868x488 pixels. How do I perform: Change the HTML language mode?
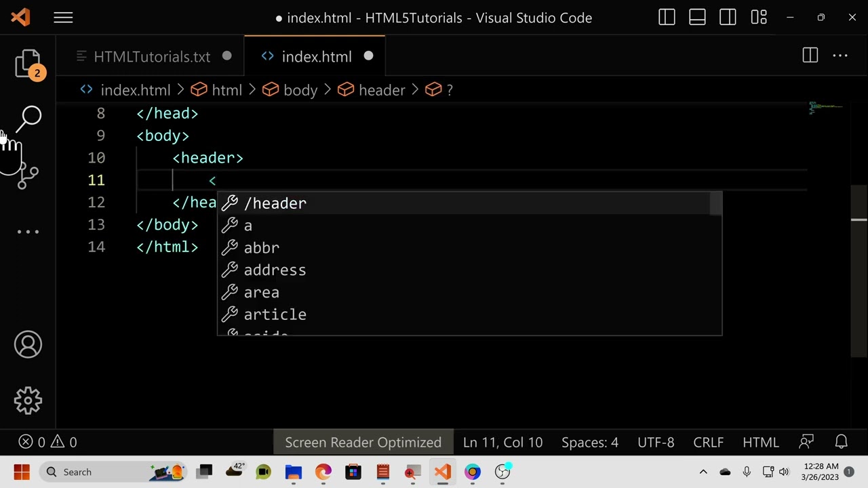760,443
